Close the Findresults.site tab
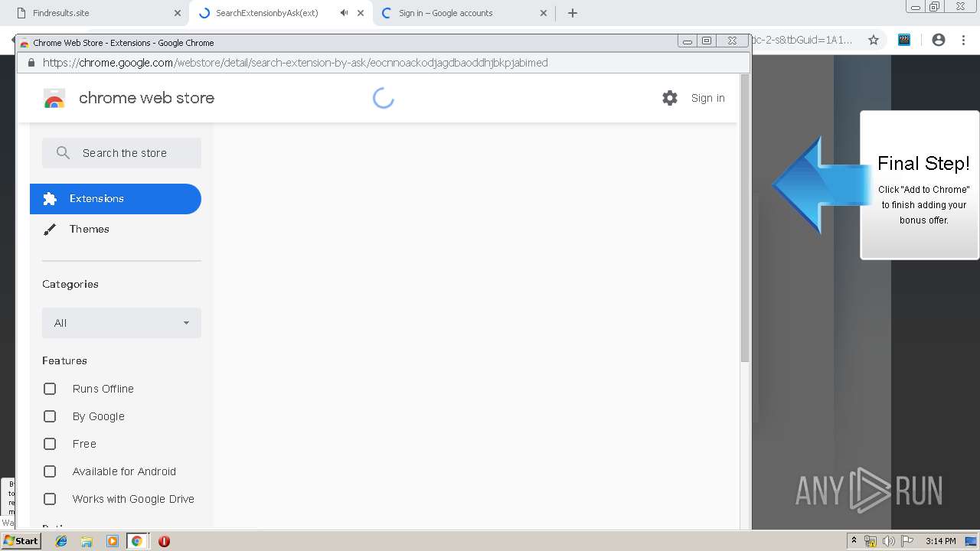The image size is (980, 551). click(178, 13)
